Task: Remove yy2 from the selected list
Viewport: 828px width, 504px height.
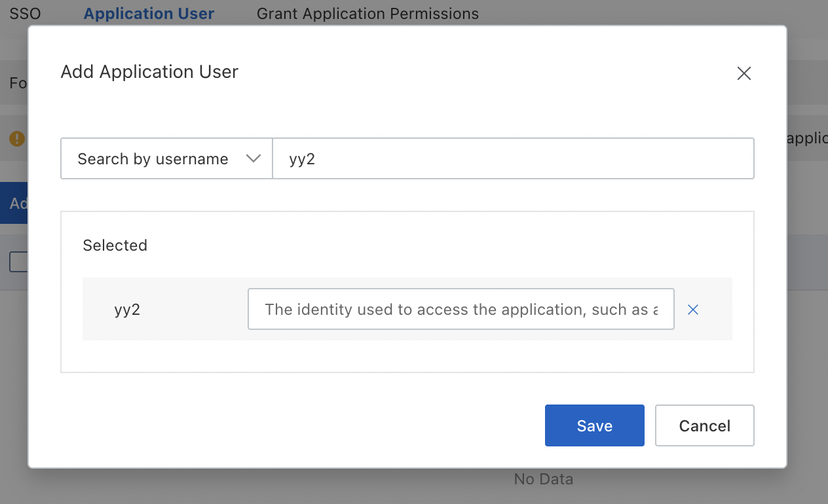Action: tap(693, 310)
